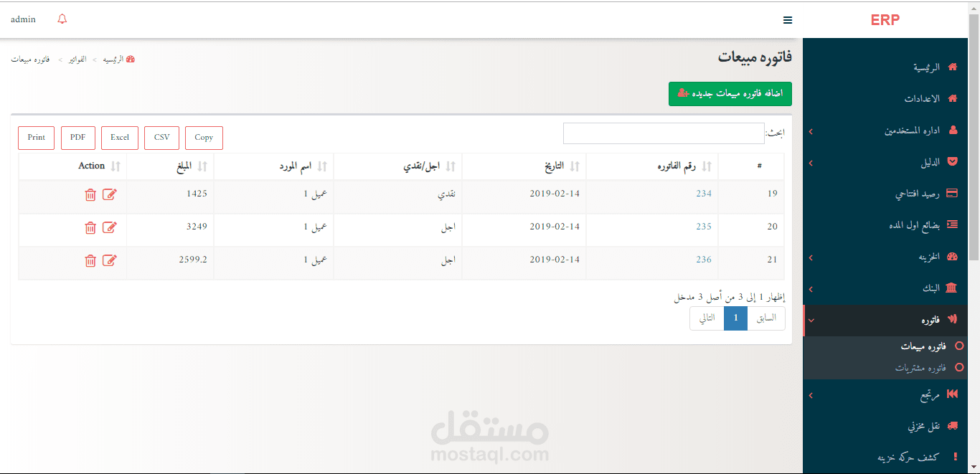Viewport: 980px width, 474px height.
Task: Toggle the hamburger sidebar menu icon
Action: tap(788, 20)
